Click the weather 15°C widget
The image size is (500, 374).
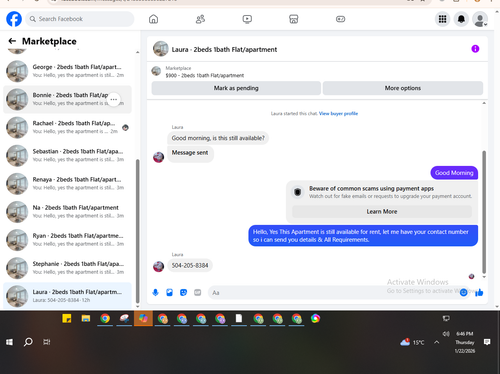click(x=412, y=342)
